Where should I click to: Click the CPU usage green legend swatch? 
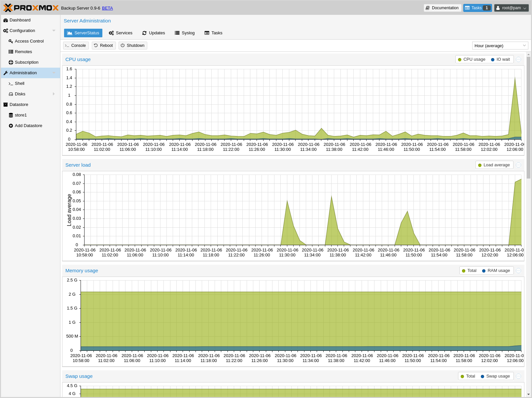coord(460,60)
